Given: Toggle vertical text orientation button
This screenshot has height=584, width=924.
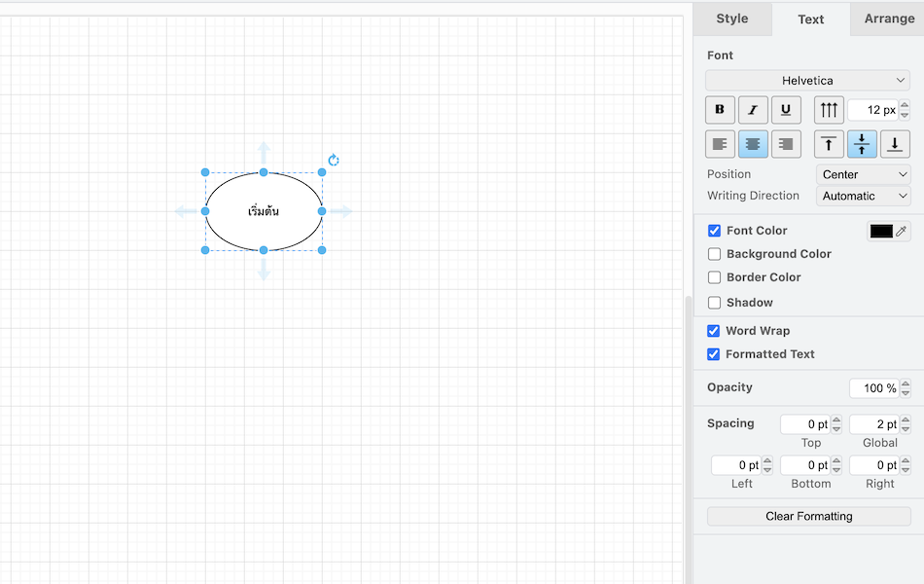Looking at the screenshot, I should (829, 110).
